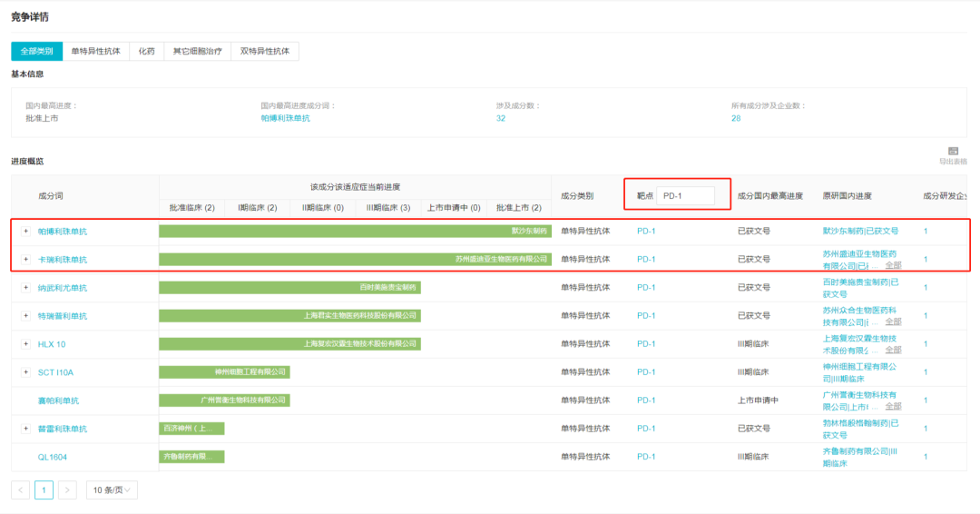980x514 pixels.
Task: Click the previous page arrow
Action: tap(21, 490)
